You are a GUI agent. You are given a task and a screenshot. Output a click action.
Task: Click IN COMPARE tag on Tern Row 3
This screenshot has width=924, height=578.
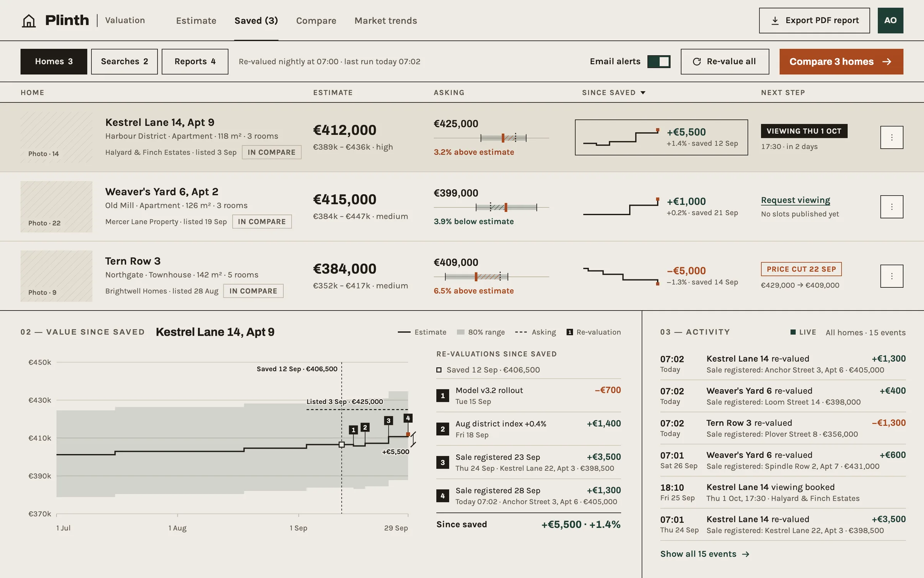(x=253, y=291)
